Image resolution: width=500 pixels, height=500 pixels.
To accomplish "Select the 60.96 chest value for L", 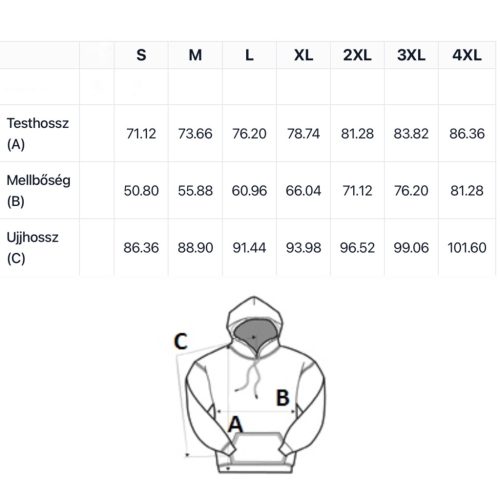I will (x=249, y=191).
